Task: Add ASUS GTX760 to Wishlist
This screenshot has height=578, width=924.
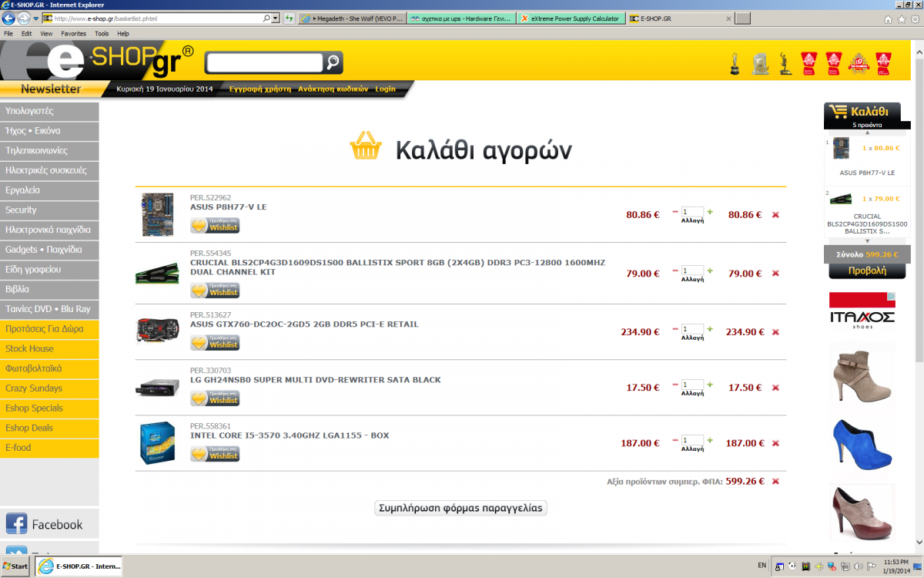Action: pyautogui.click(x=215, y=342)
